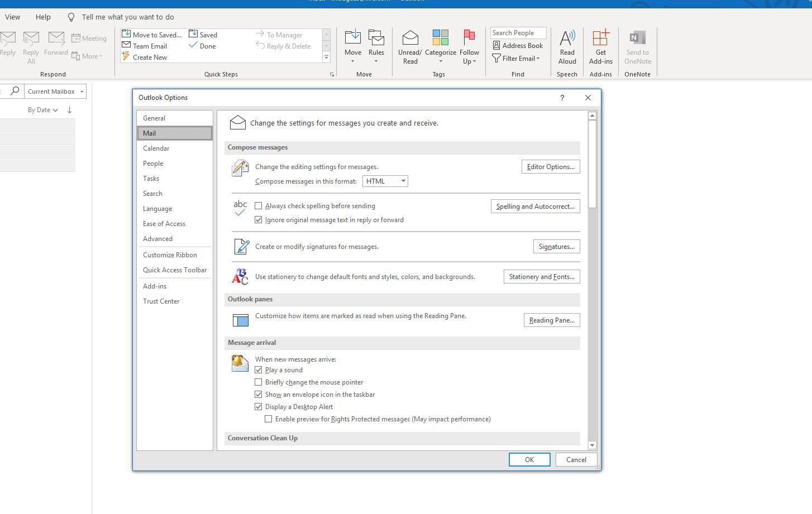Enable preview for Rights Protected messages
812x514 pixels.
(x=269, y=419)
